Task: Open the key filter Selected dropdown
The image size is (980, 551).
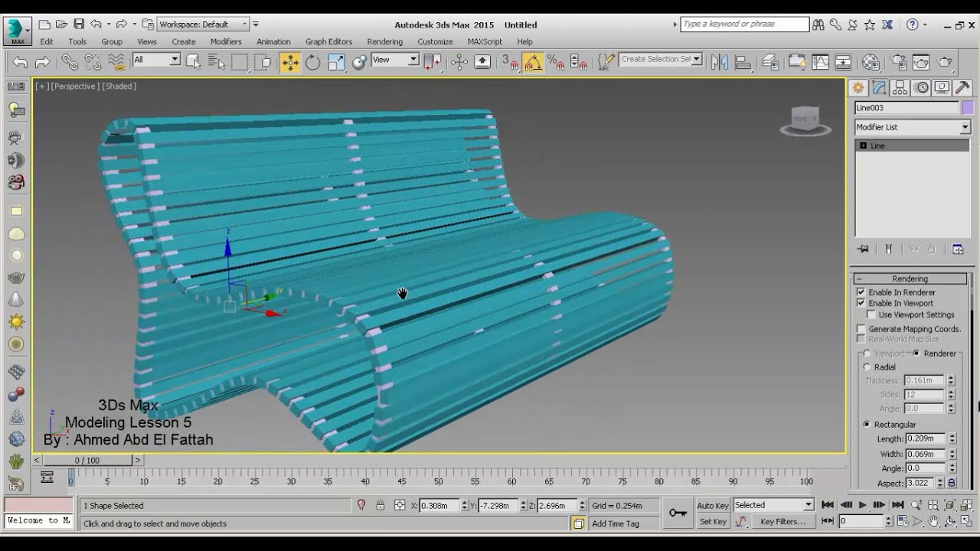Action: (x=773, y=505)
